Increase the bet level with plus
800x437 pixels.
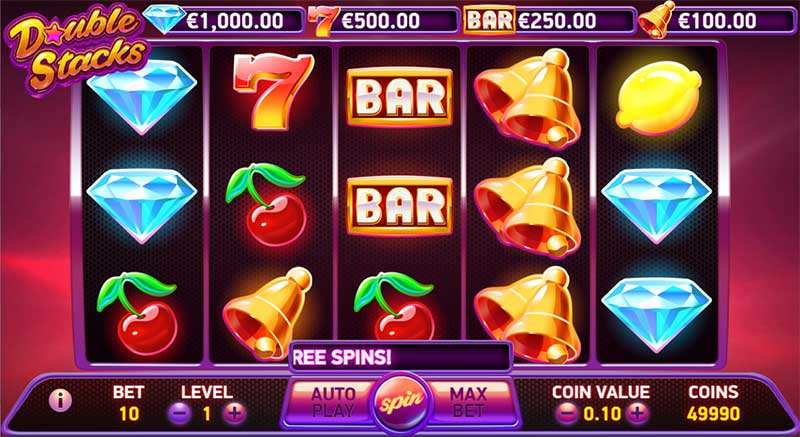point(234,413)
